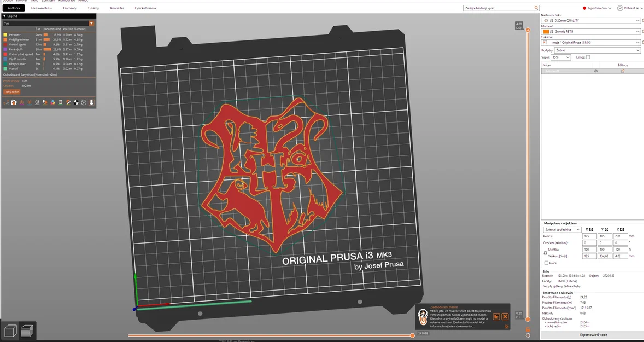
Task: Click Přihlásit se login link
Action: pos(631,8)
